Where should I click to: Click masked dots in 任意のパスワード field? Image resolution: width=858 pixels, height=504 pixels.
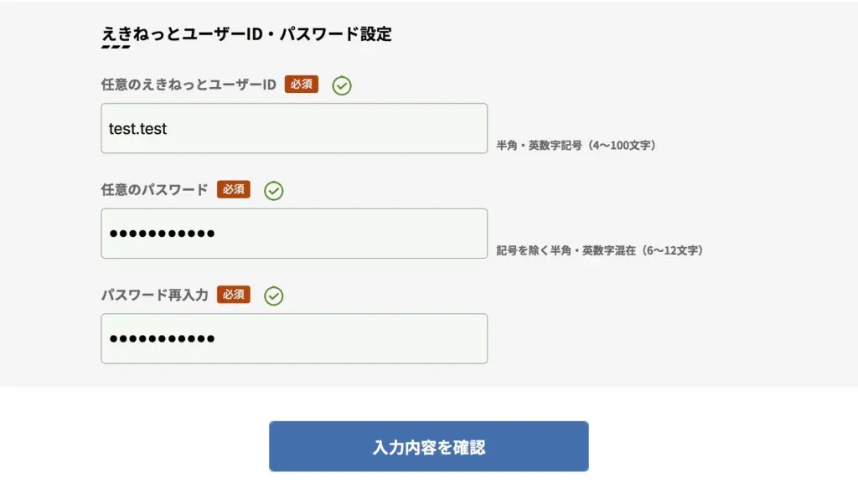point(162,234)
